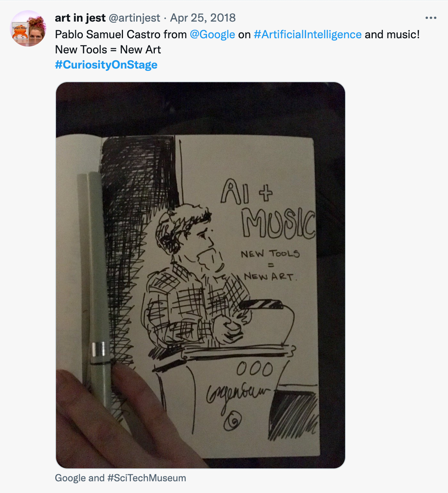Click the '000' drawn on the podium

[x=255, y=369]
